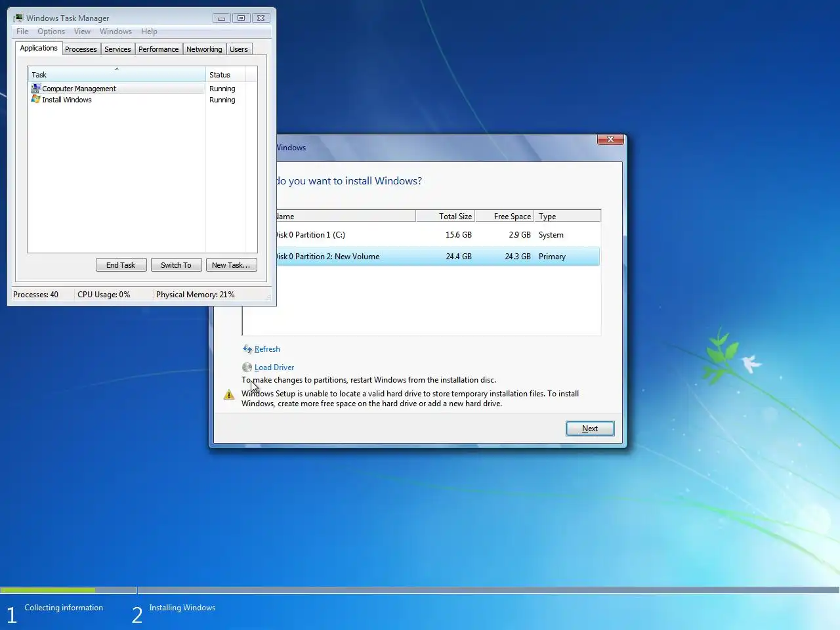Click the Running status of Computer Management

[222, 89]
